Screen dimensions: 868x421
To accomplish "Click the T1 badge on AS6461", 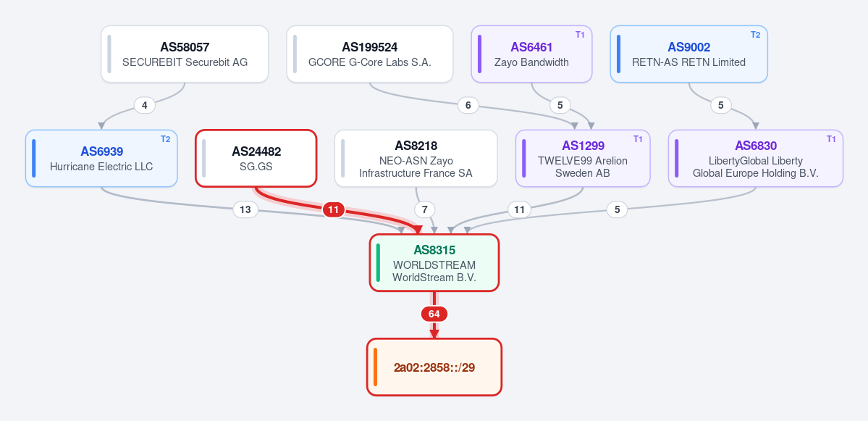I will point(580,34).
